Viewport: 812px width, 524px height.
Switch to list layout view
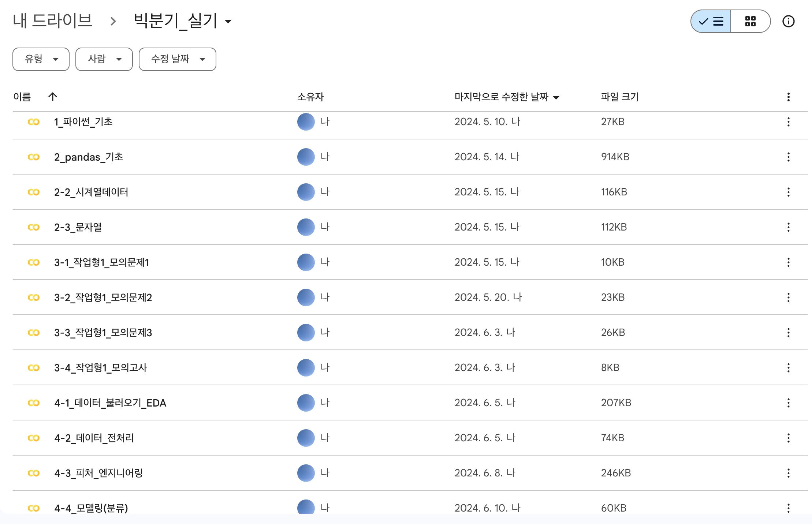click(x=711, y=22)
